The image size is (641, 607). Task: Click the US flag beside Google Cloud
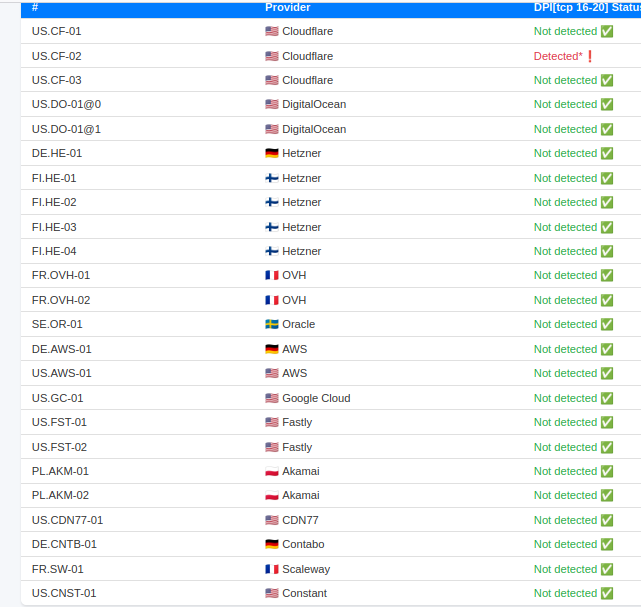[272, 398]
